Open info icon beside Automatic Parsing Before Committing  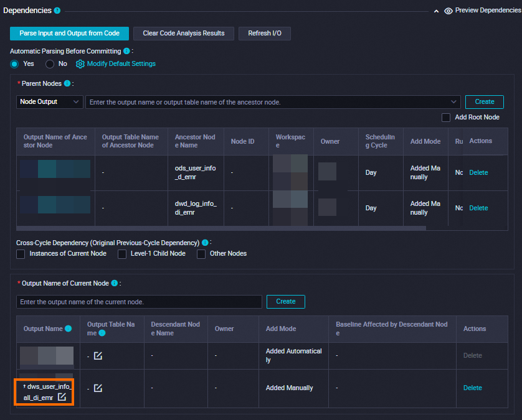(126, 51)
